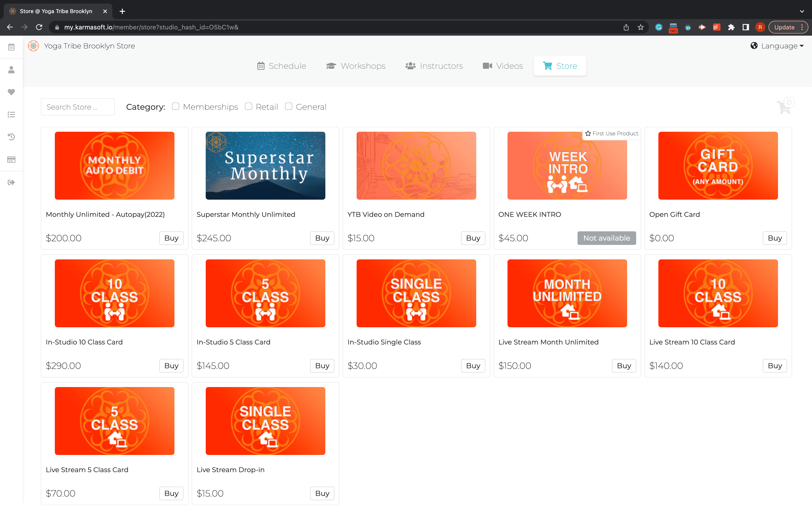Open the calendar icon in left sidebar
812x507 pixels.
click(11, 47)
